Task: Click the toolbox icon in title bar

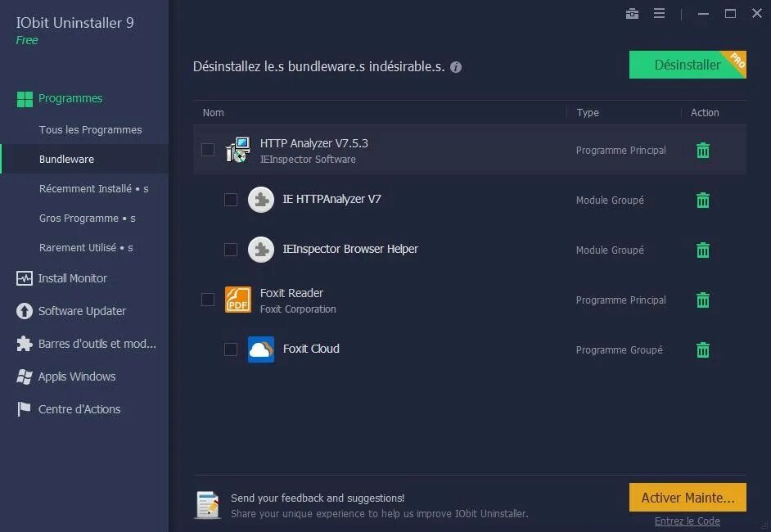Action: point(633,14)
